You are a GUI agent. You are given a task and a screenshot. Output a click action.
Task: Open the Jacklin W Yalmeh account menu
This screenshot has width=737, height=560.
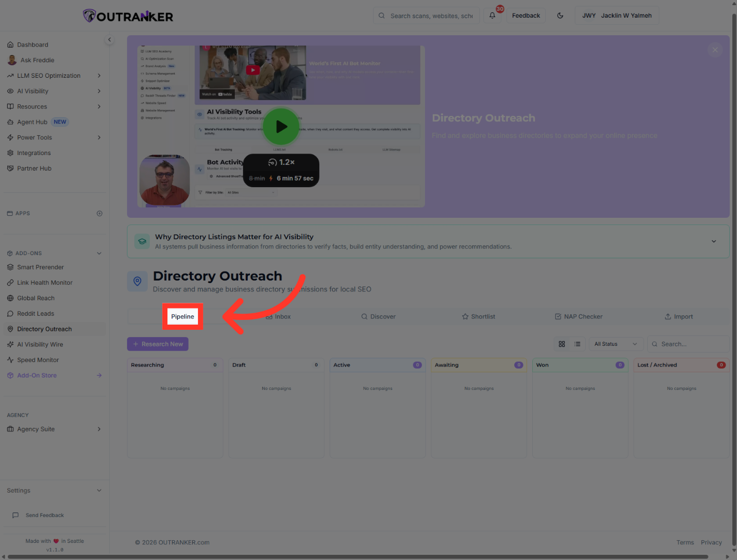pos(617,16)
